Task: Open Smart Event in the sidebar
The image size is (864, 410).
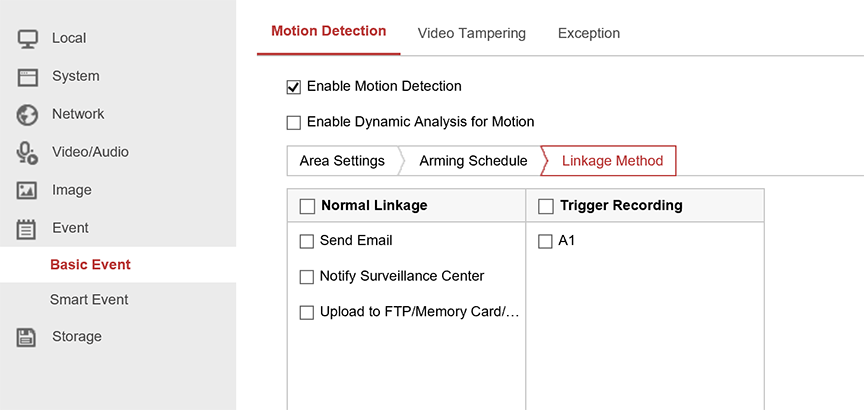Action: pyautogui.click(x=89, y=300)
